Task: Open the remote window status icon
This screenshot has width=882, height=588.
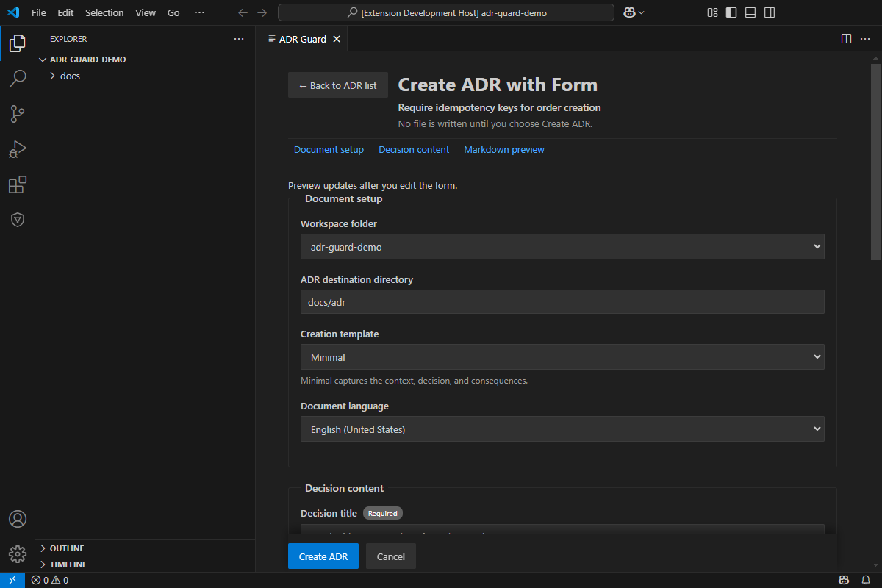Action: pos(12,580)
